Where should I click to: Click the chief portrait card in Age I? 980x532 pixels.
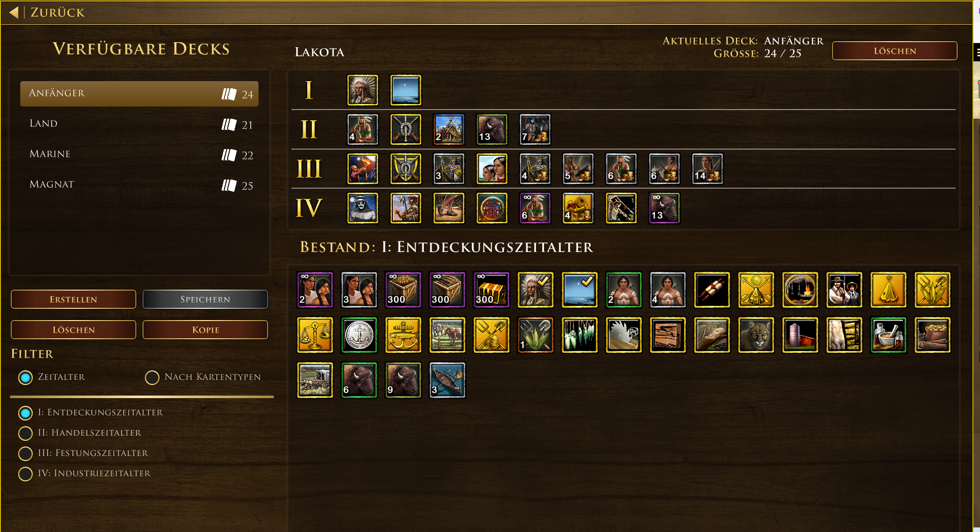pos(362,90)
